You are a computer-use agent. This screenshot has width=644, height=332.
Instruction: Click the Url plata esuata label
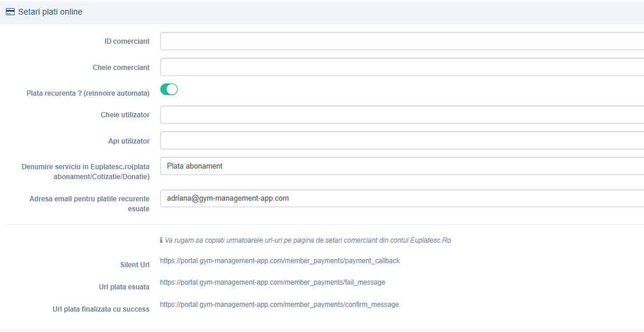[124, 287]
